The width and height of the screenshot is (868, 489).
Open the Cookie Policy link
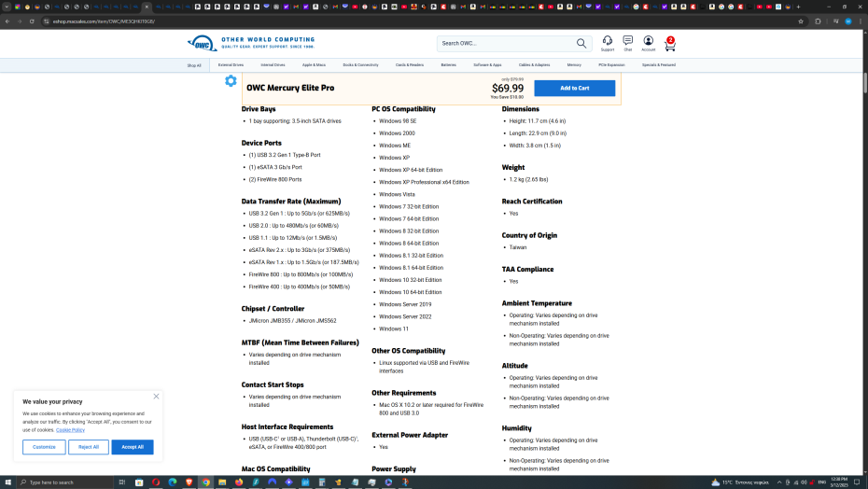click(x=70, y=430)
